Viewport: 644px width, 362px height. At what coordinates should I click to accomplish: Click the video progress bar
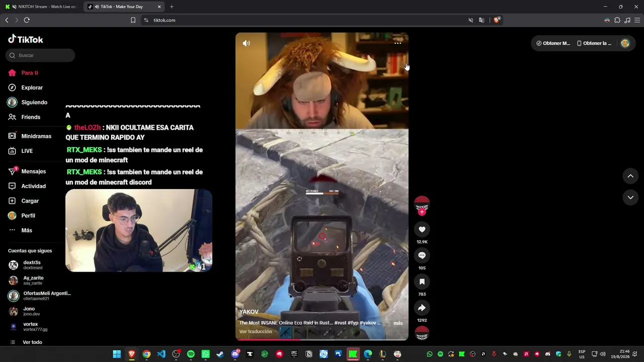322,339
